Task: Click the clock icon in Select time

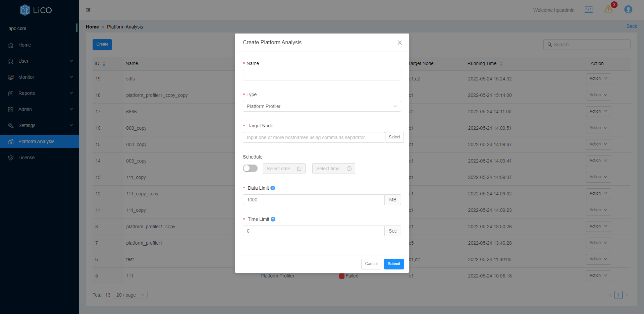Action: pyautogui.click(x=349, y=169)
